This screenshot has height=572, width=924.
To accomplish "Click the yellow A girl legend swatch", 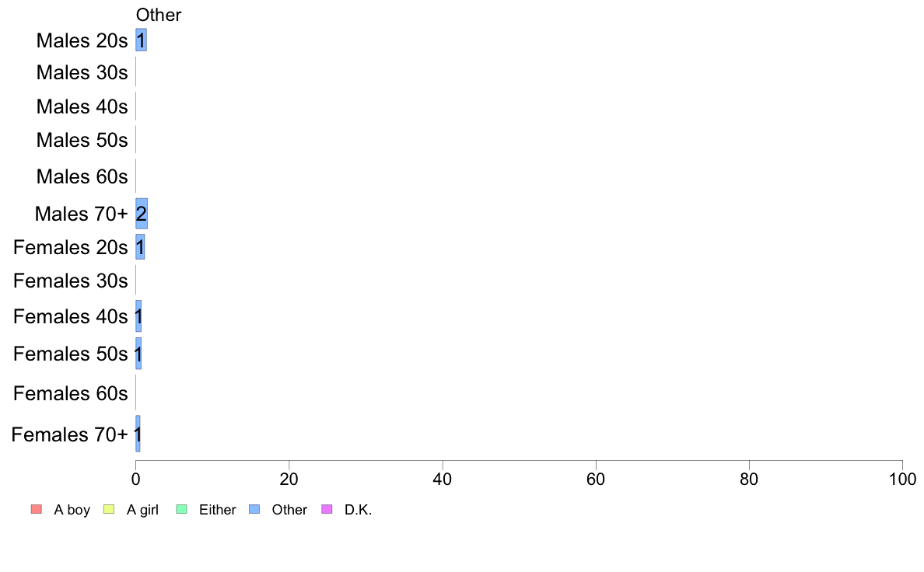I will 109,509.
